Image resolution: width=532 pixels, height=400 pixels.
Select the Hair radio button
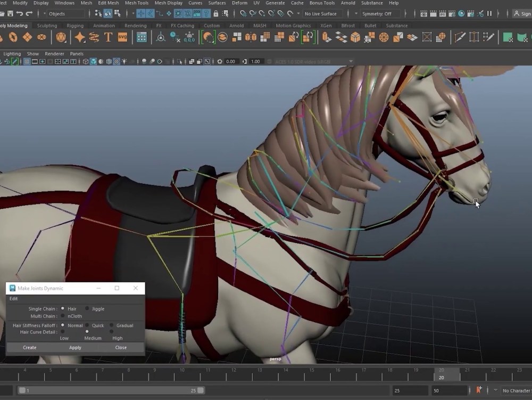(x=63, y=308)
